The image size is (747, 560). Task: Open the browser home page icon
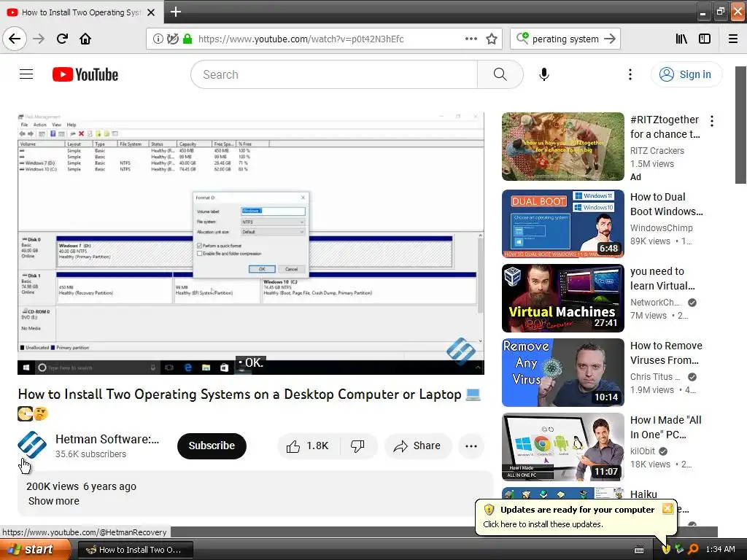pyautogui.click(x=85, y=39)
